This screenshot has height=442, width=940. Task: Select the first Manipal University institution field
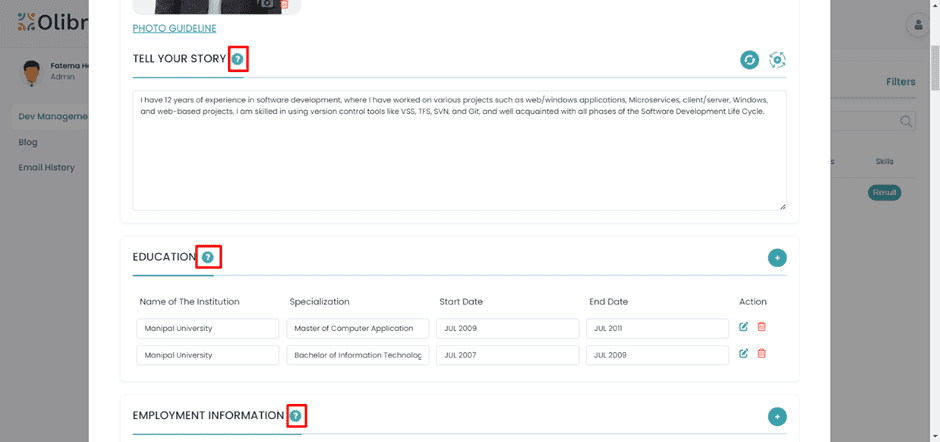[207, 328]
